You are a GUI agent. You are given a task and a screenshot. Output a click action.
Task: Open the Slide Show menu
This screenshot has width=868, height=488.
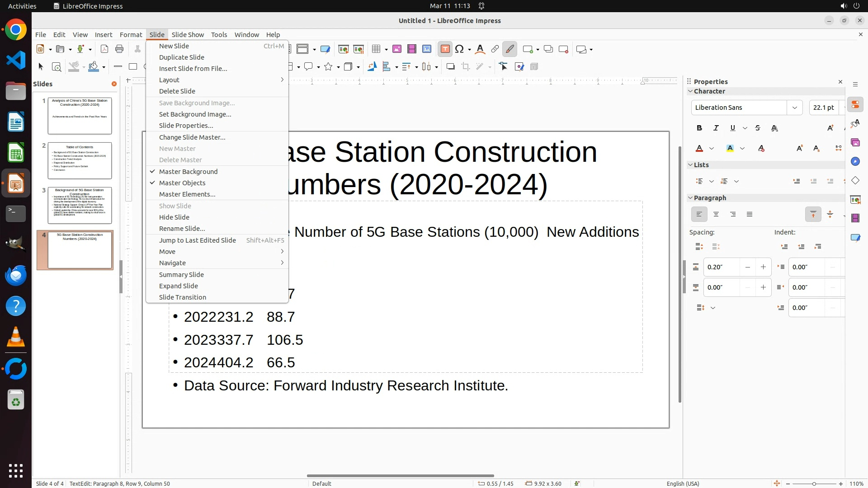188,35
